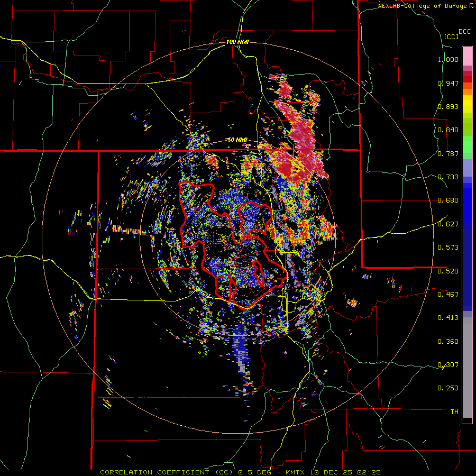The width and height of the screenshot is (476, 476).
Task: Click the 0.520 legend value
Action: click(448, 271)
